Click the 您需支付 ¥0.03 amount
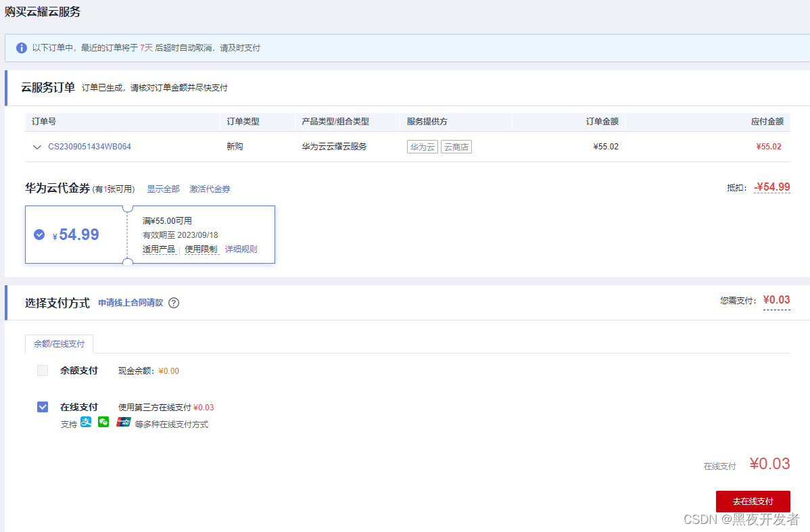Image resolution: width=810 pixels, height=532 pixels. pyautogui.click(x=776, y=300)
